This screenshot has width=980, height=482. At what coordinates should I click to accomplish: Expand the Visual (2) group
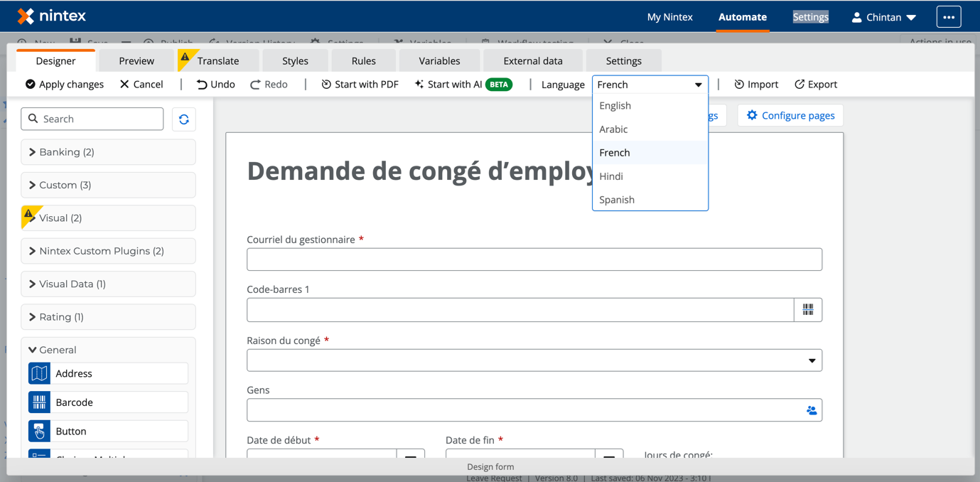coord(108,218)
